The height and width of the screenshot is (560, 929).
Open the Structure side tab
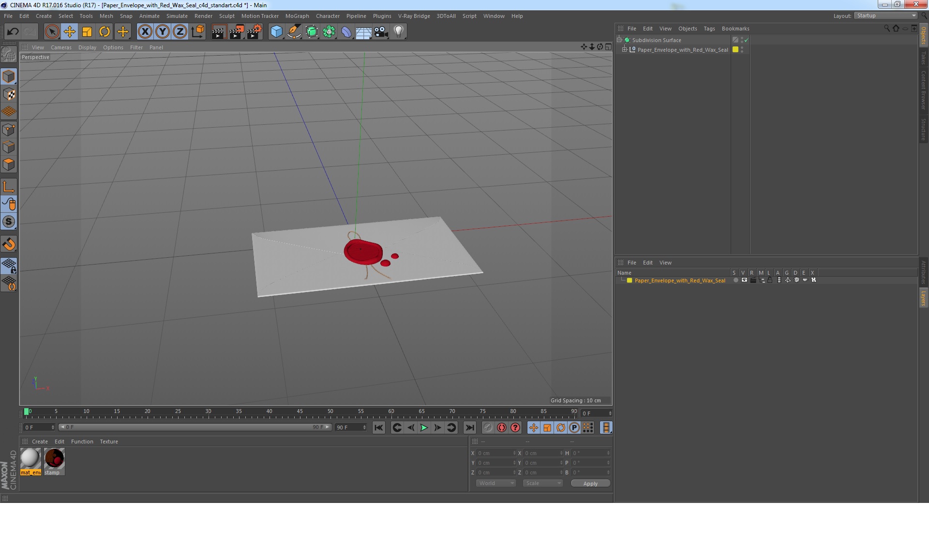[923, 129]
